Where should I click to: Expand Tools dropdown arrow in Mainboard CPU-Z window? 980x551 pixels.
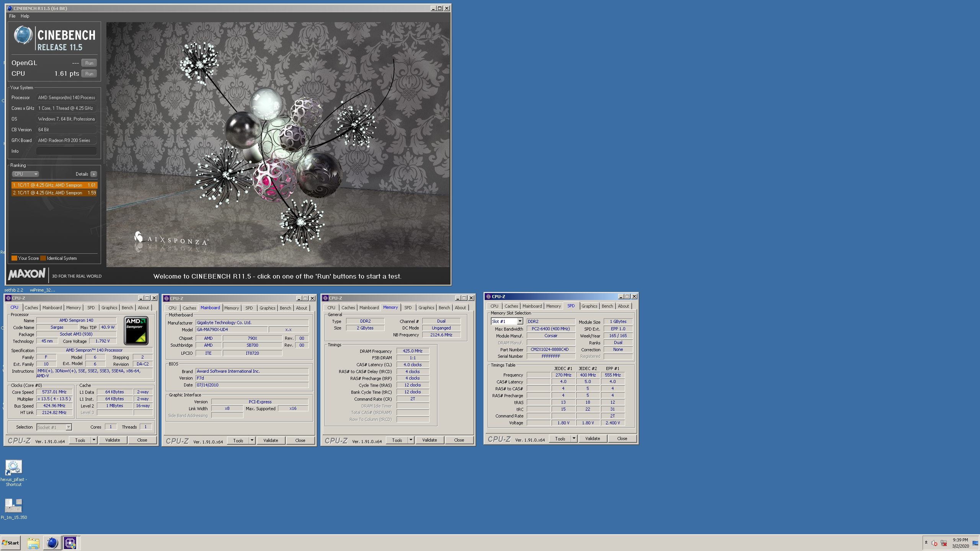252,440
